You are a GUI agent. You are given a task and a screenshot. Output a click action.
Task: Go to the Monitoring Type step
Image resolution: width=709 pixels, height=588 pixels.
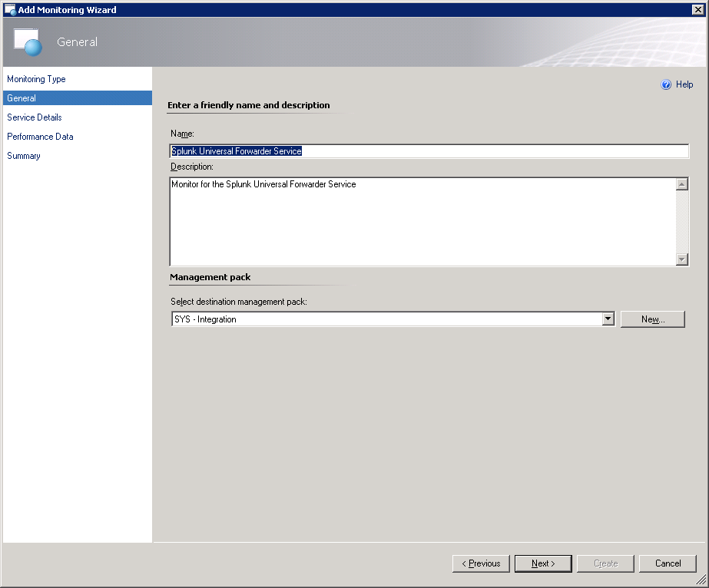(x=36, y=79)
